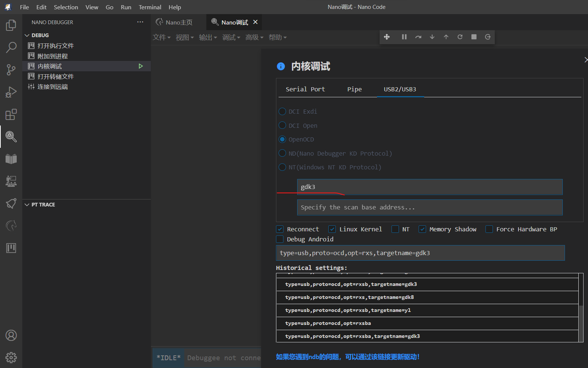Open the Explorer view in activity bar

tap(11, 25)
